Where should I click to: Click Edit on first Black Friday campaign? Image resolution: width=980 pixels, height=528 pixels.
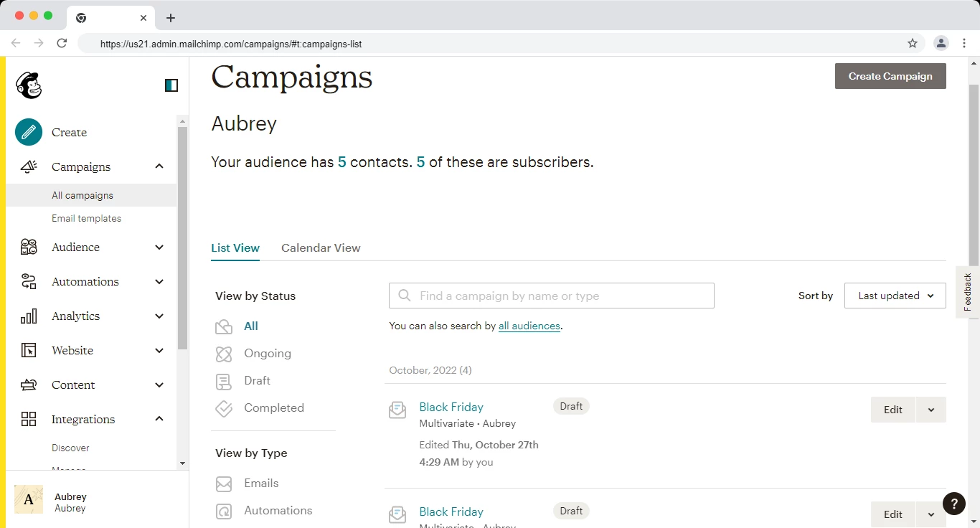(x=893, y=410)
